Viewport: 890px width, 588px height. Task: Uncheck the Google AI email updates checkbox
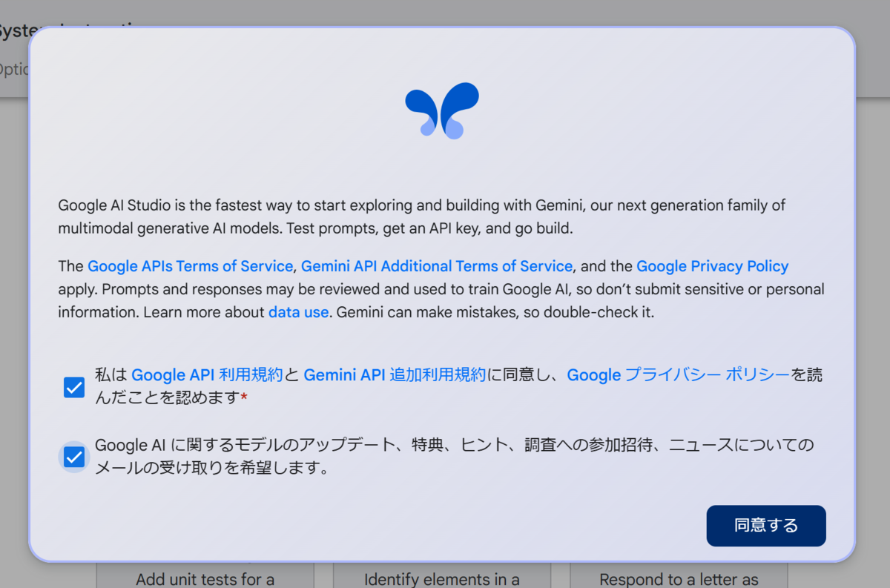[74, 457]
